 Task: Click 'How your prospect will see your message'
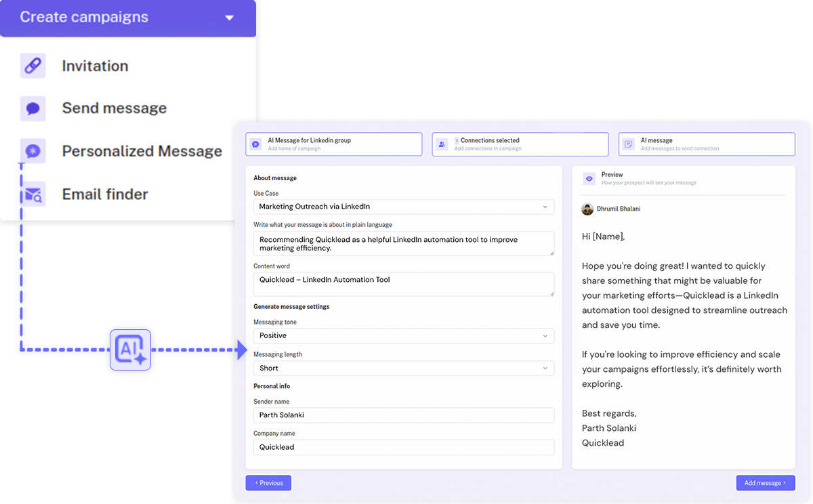649,183
